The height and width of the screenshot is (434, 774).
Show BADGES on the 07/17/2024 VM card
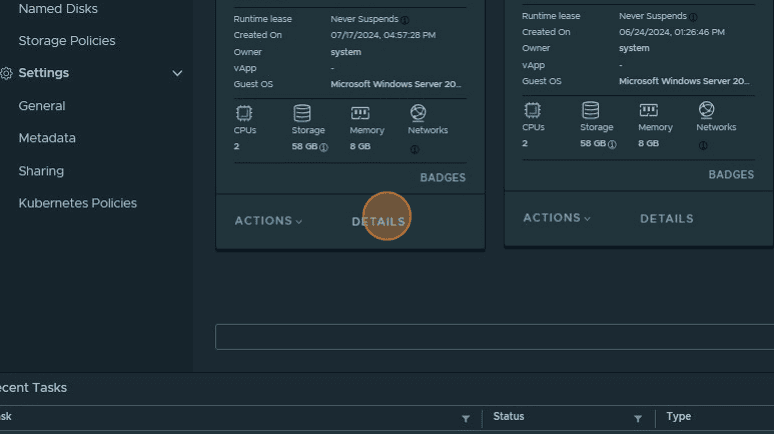click(443, 178)
